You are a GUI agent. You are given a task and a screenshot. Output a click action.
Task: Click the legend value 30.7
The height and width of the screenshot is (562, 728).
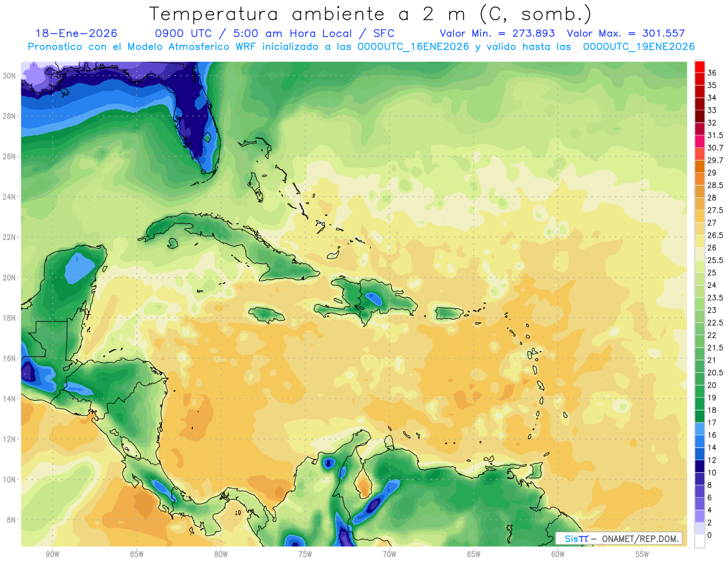[715, 148]
